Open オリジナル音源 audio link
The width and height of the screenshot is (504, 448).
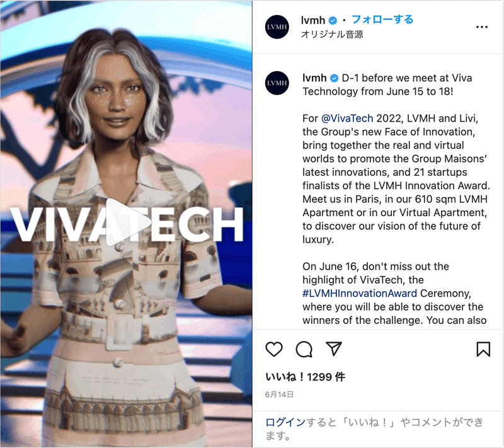332,34
